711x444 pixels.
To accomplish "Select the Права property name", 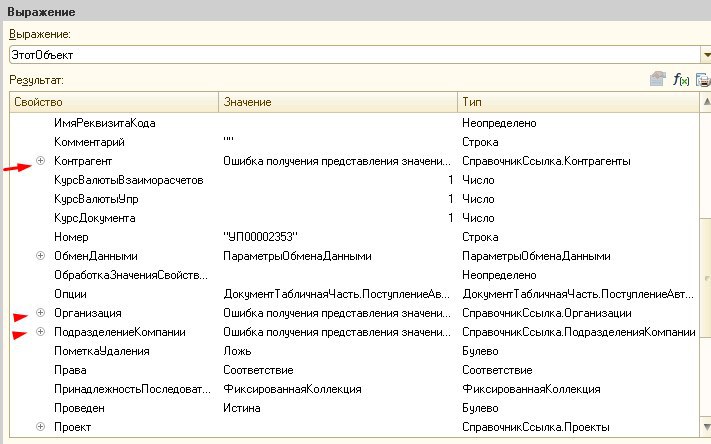I will point(70,371).
